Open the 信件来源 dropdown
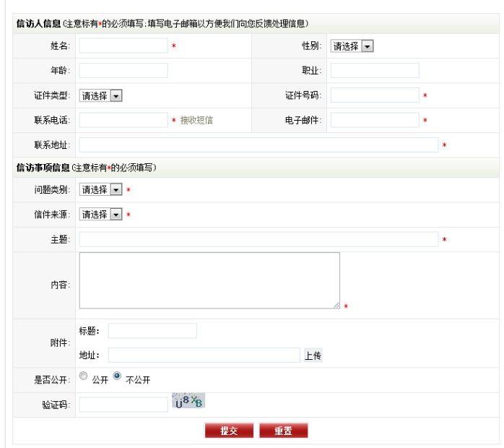Viewport: 504px width, 448px height. point(100,215)
